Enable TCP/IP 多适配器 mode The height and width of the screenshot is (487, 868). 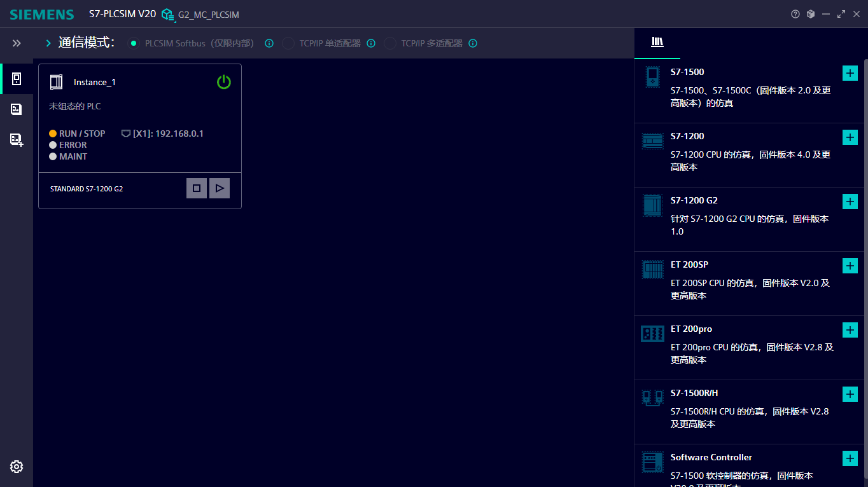click(389, 43)
